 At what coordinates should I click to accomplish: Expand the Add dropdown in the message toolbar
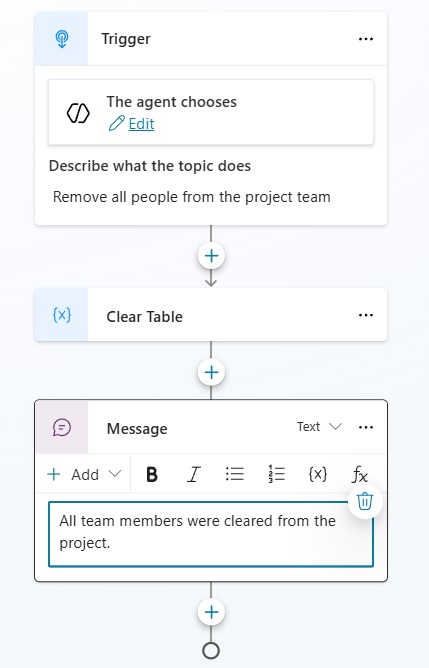(x=84, y=474)
